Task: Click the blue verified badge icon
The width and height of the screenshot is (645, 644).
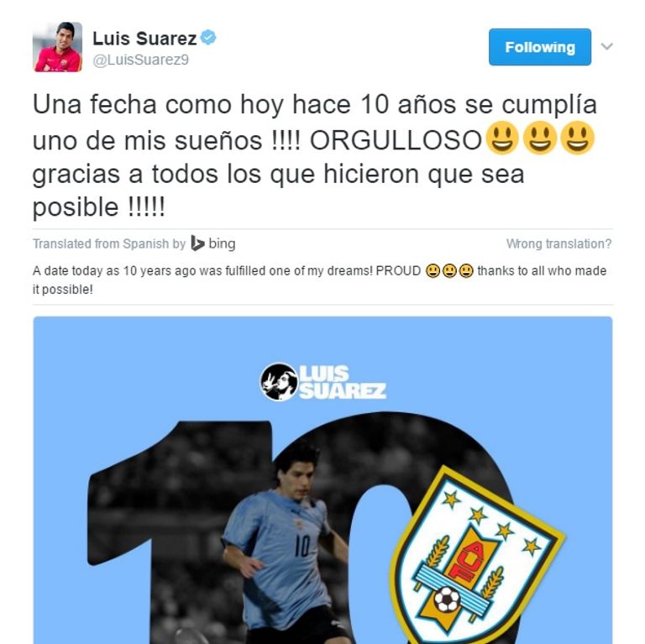Action: pyautogui.click(x=208, y=38)
